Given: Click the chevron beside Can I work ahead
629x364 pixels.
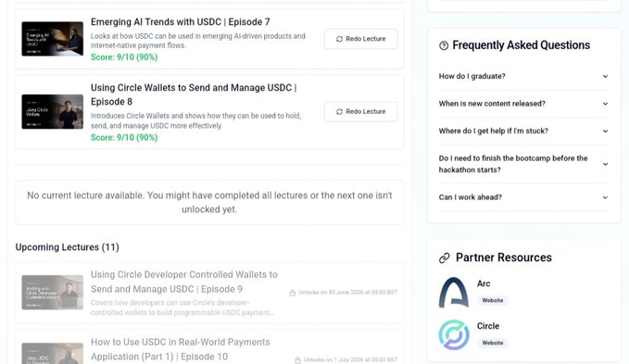Looking at the screenshot, I should click(x=605, y=197).
